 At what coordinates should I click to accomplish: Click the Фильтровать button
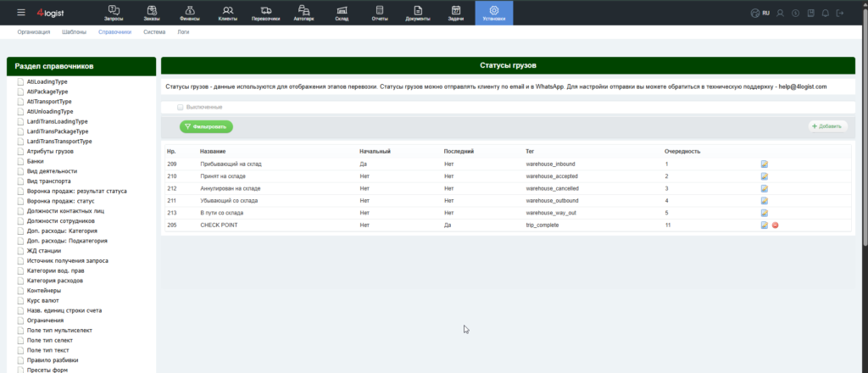[x=206, y=126]
